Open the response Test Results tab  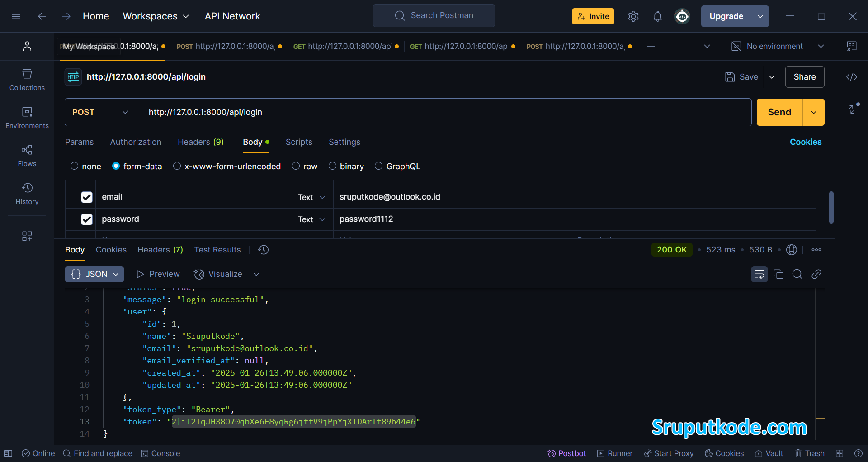(x=217, y=250)
